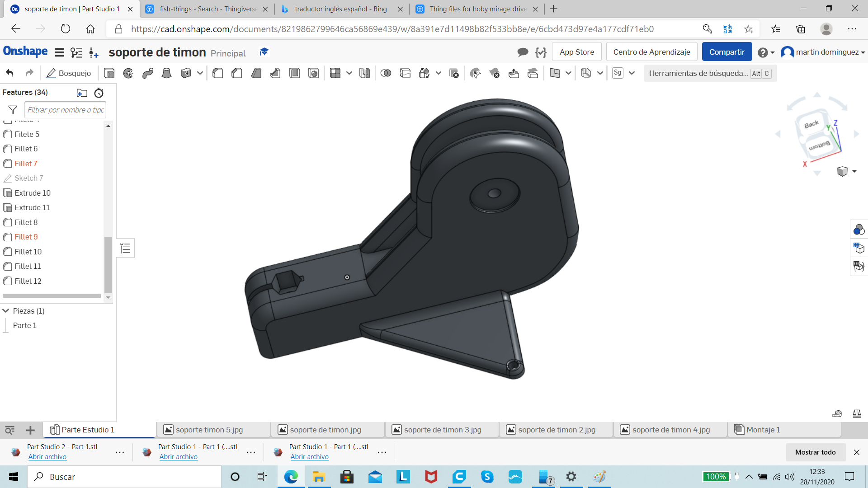
Task: Select the Linear pattern tool icon
Action: click(335, 73)
